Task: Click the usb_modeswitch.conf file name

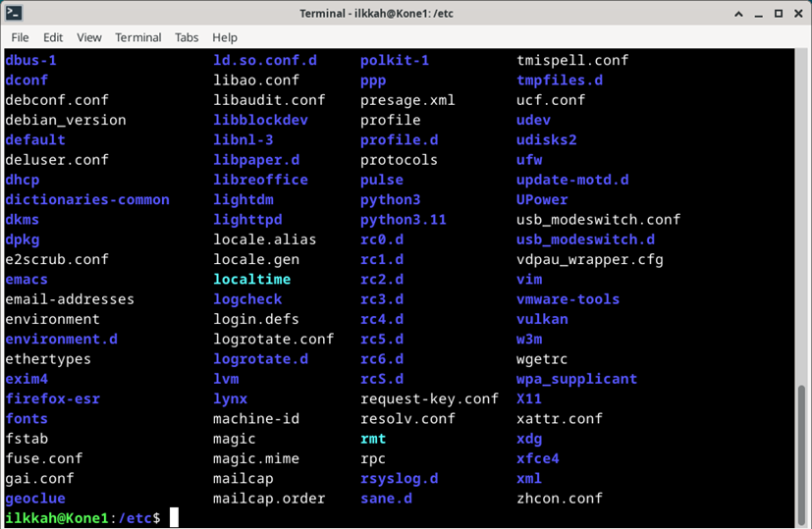Action: point(598,219)
